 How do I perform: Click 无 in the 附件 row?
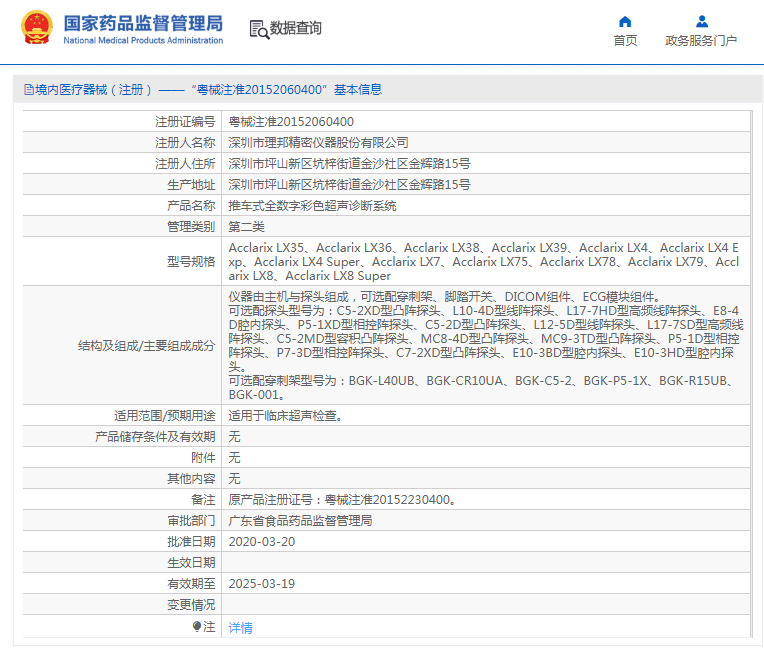234,458
